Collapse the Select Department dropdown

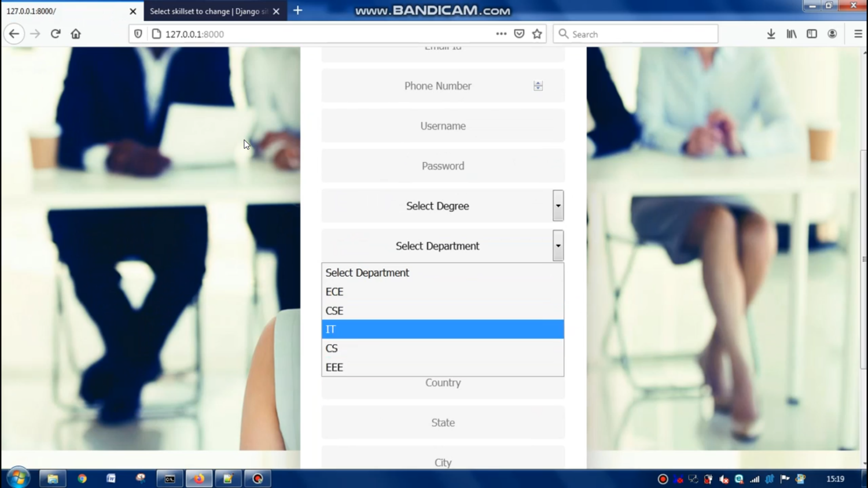443,246
